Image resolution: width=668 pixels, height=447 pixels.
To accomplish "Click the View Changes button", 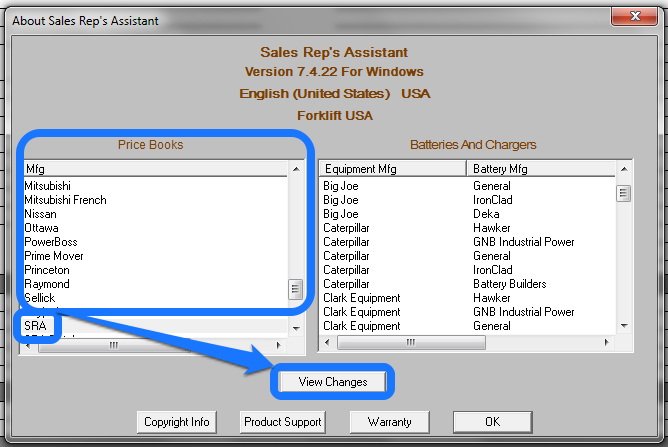I will tap(333, 381).
